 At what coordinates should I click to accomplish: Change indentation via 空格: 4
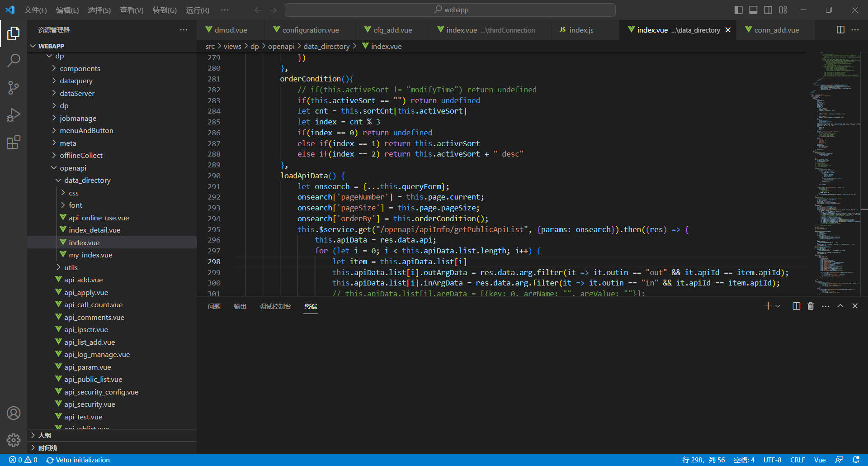point(744,460)
